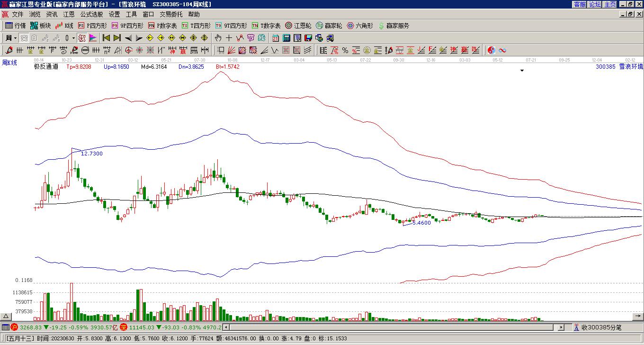Open the T四方形 tool
Screen dimensions: 644x345
pyautogui.click(x=196, y=26)
